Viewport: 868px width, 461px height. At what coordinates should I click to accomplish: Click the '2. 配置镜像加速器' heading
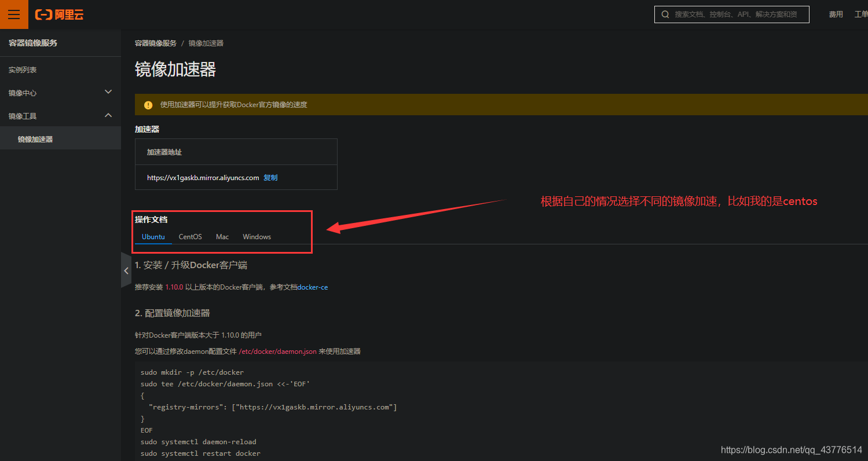point(172,313)
